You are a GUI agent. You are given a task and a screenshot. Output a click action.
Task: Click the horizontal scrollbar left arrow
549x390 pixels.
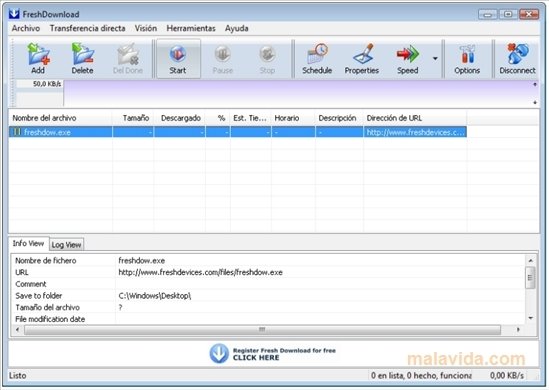(17, 329)
